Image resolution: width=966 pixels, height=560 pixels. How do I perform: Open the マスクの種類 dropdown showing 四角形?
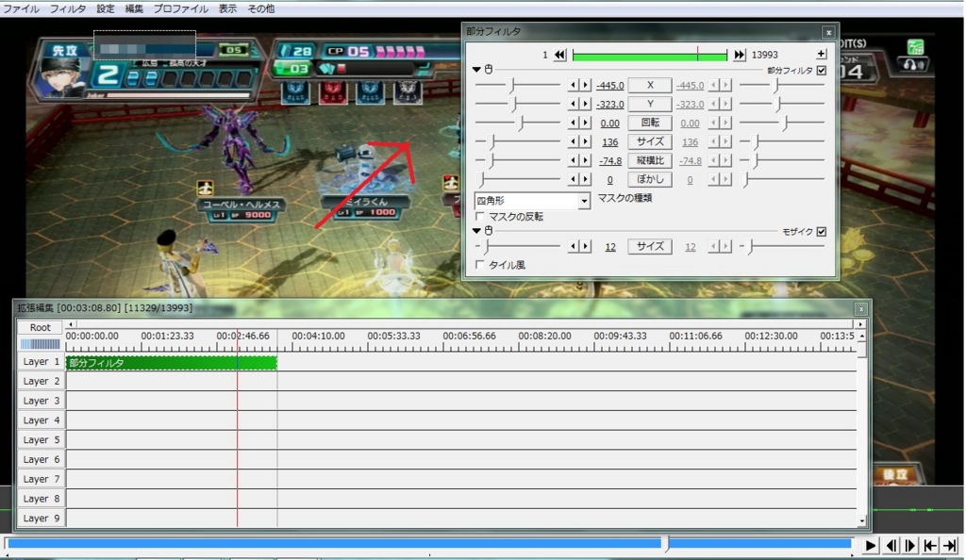click(532, 201)
